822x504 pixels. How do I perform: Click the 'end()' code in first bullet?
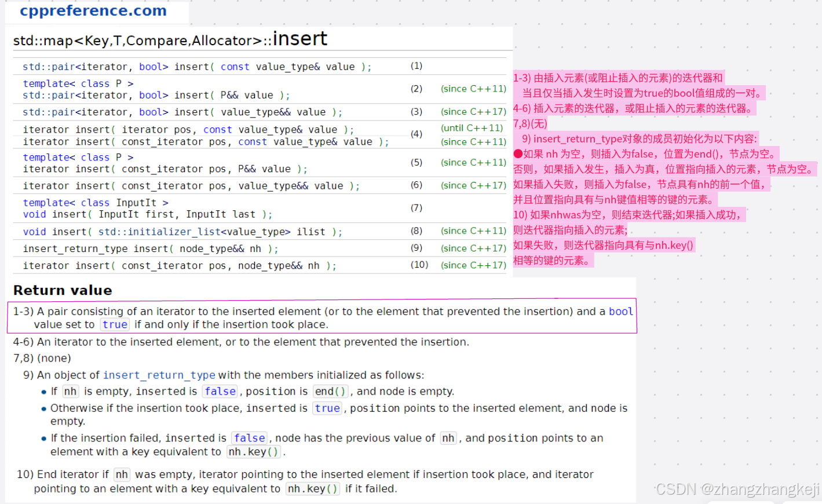click(330, 392)
